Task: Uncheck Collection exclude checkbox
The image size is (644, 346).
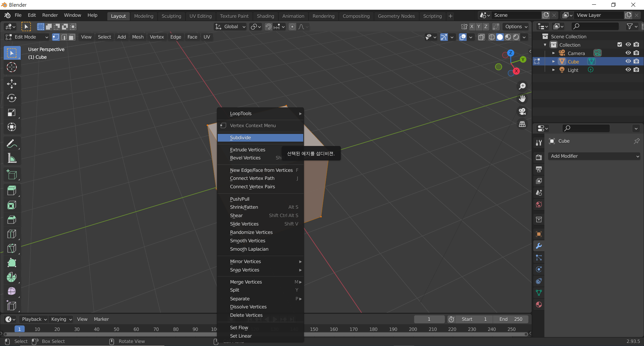Action: tap(620, 45)
